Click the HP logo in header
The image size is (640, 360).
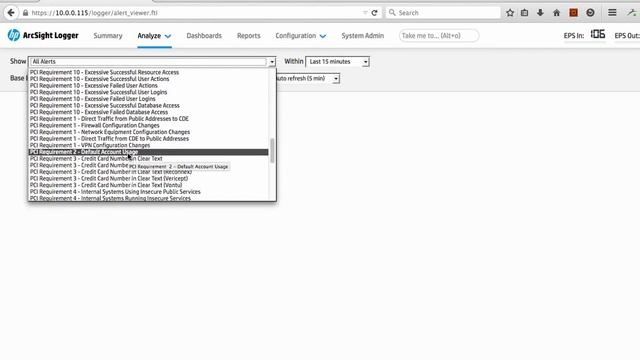pyautogui.click(x=13, y=36)
